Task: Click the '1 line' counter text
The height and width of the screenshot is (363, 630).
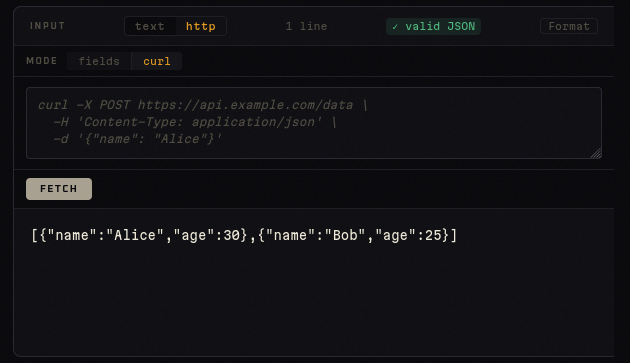Action: [x=306, y=27]
